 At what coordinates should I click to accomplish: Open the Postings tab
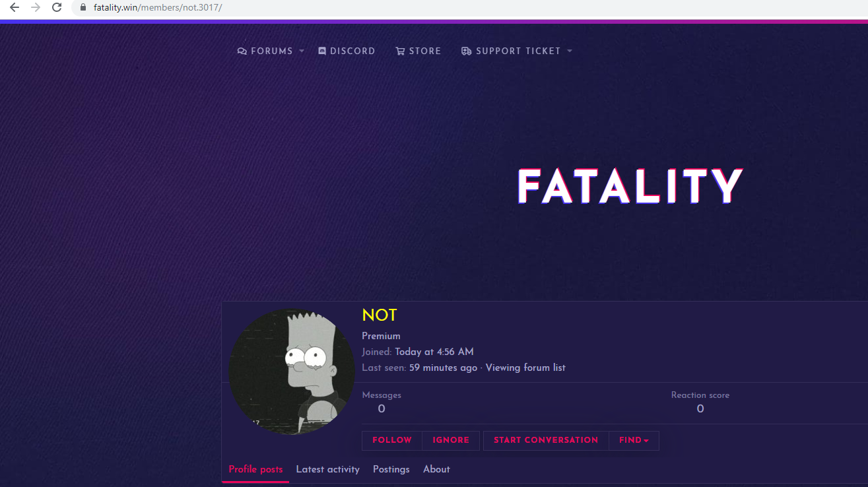(x=391, y=469)
